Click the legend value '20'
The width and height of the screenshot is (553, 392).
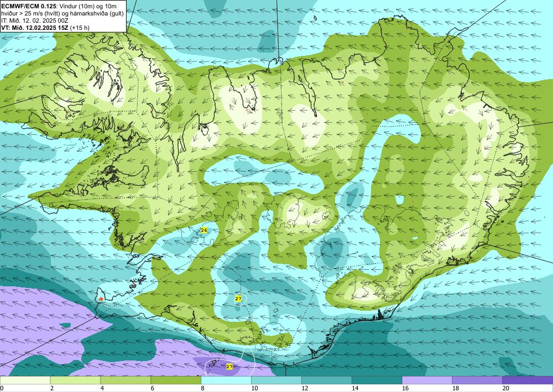pyautogui.click(x=506, y=389)
